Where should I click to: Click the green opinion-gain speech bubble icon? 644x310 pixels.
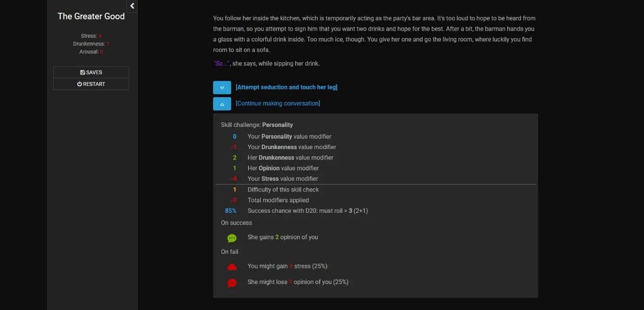[231, 238]
